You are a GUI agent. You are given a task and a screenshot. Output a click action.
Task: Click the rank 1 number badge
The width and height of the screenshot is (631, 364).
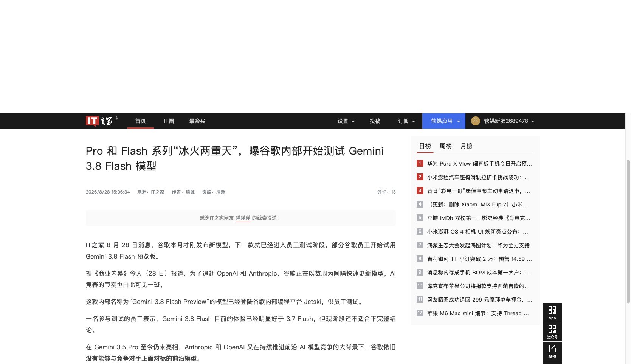pos(420,163)
